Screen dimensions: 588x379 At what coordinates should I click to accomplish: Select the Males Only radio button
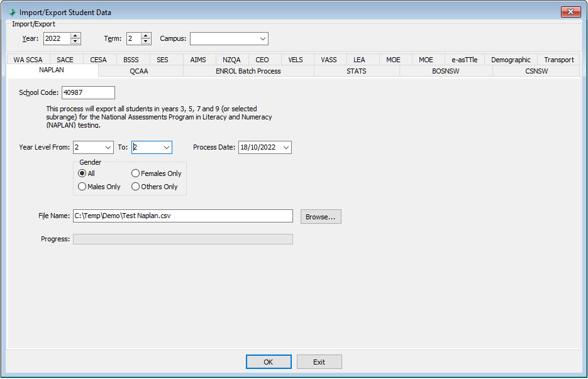click(x=99, y=186)
